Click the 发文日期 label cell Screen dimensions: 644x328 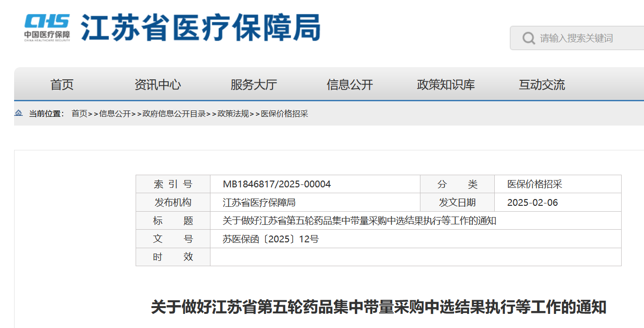point(457,202)
